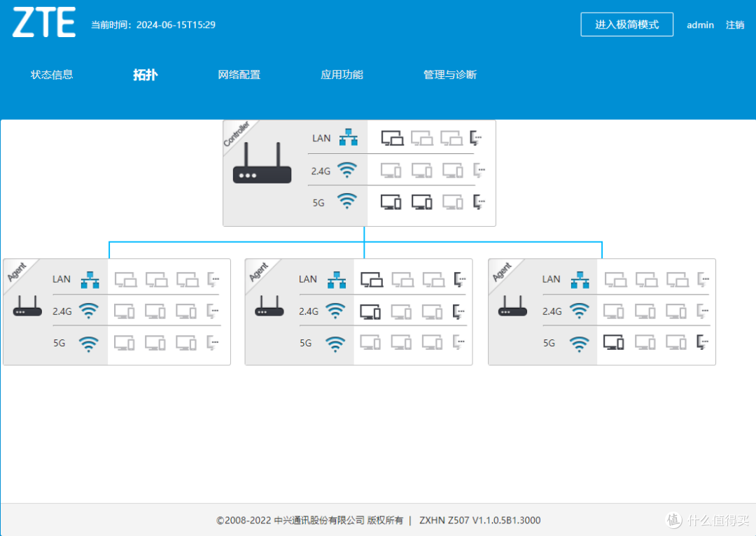
Task: Click the connected device icon on Controller 5G row
Action: [392, 202]
